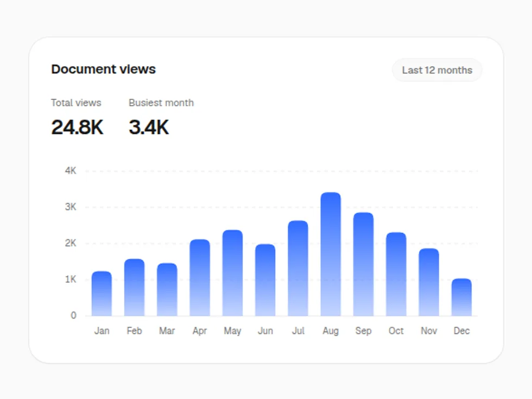532x399 pixels.
Task: Select the March bar in the chart
Action: click(167, 289)
